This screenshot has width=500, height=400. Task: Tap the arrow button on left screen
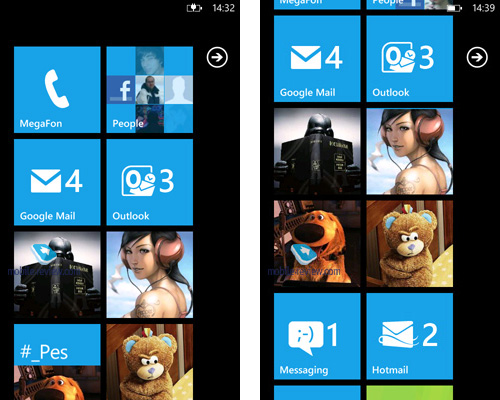coord(217,58)
